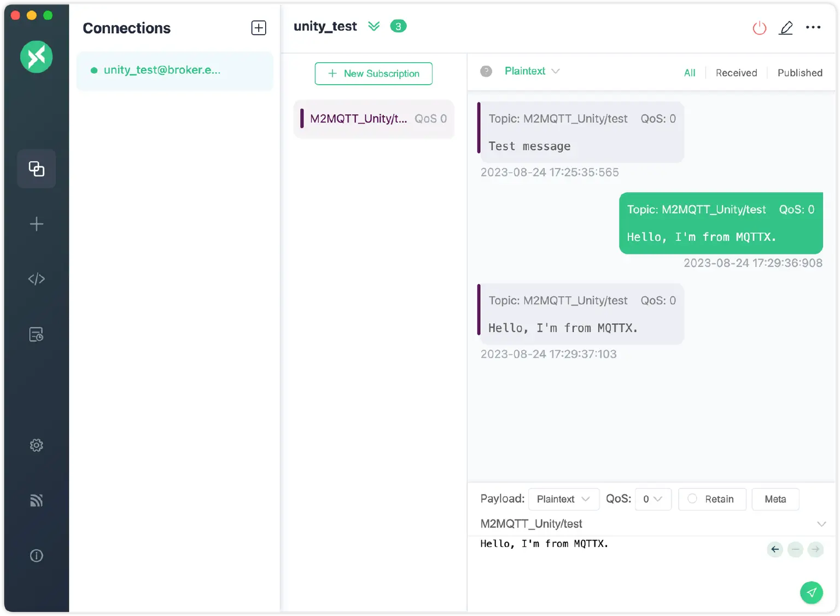Open the Plaintext message format dropdown
The image size is (840, 616).
pyautogui.click(x=532, y=71)
